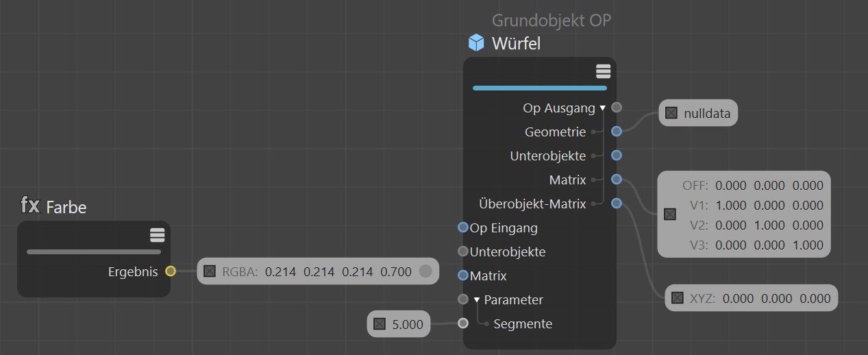Click the blue cube icon beside Würfel
Image resolution: width=868 pixels, height=355 pixels.
tap(476, 43)
